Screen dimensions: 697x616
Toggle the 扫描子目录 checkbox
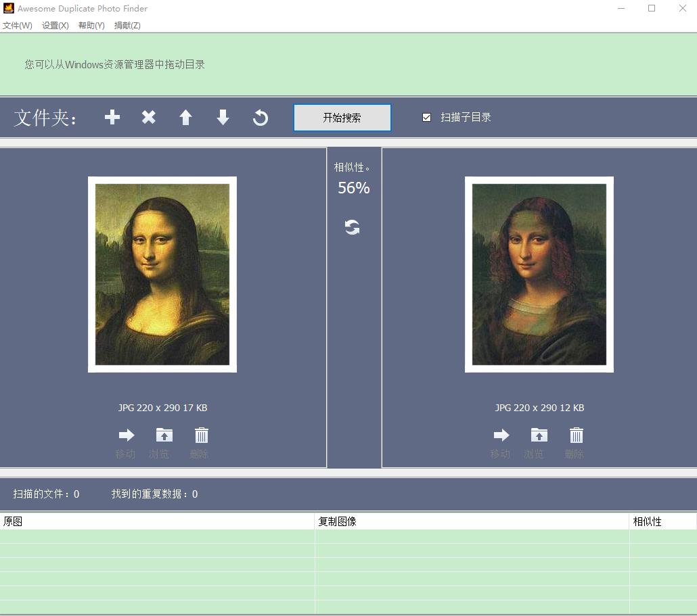pyautogui.click(x=426, y=117)
